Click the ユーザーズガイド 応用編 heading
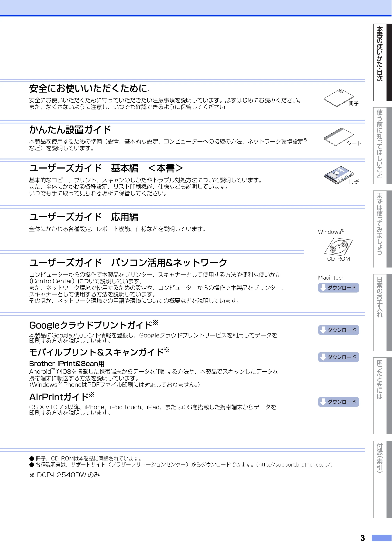 pyautogui.click(x=83, y=217)
